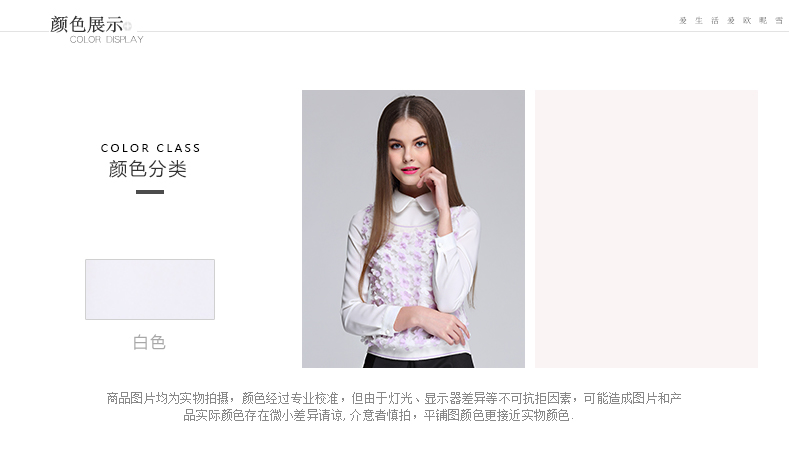Click the COLOR DISPLAY subtitle text
This screenshot has width=790, height=467.
coord(106,39)
